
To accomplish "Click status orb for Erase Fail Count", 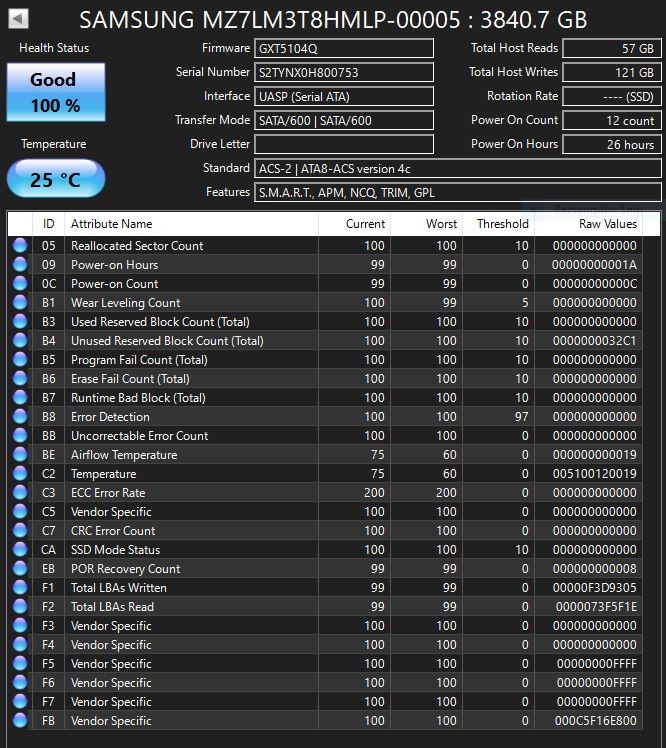I will pyautogui.click(x=20, y=378).
